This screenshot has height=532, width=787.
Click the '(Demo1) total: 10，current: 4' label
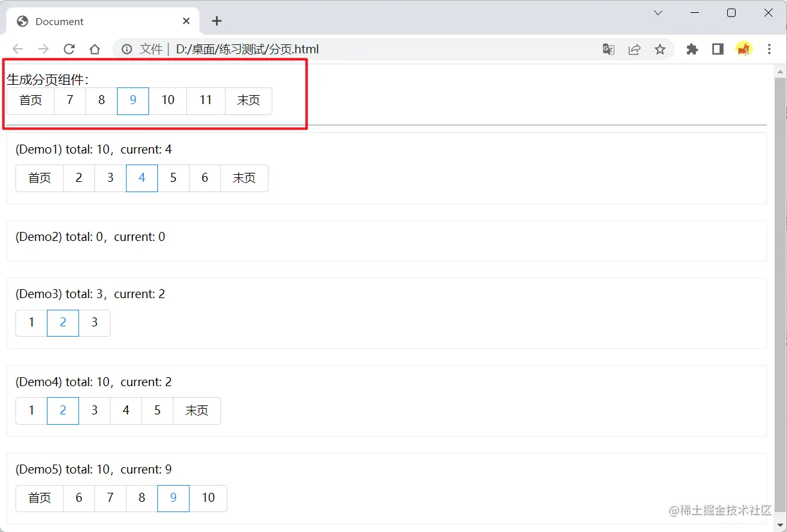tap(94, 150)
